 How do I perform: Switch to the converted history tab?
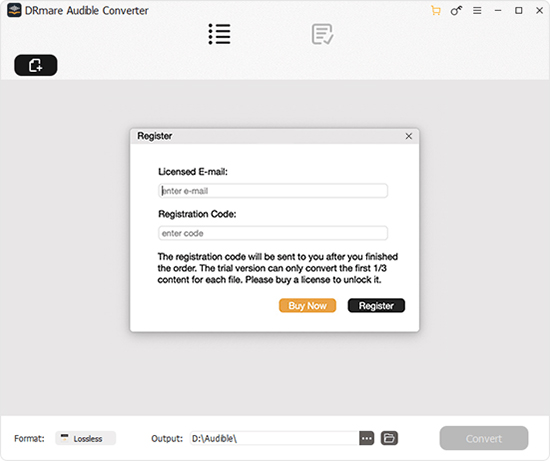pos(323,34)
